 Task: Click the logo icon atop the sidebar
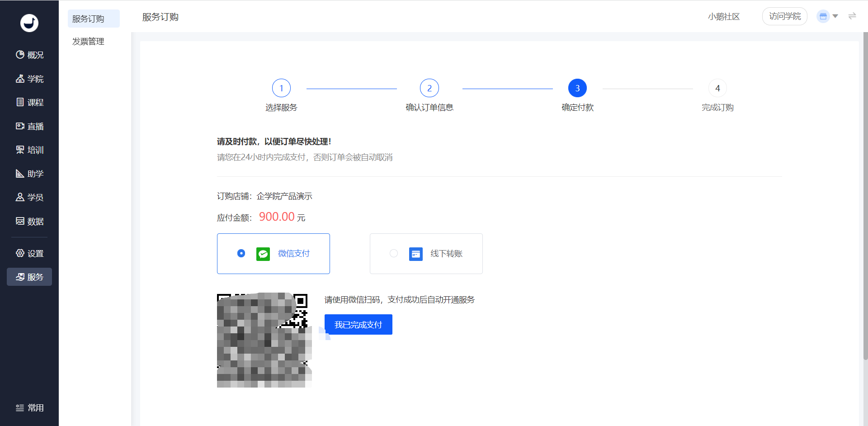29,23
